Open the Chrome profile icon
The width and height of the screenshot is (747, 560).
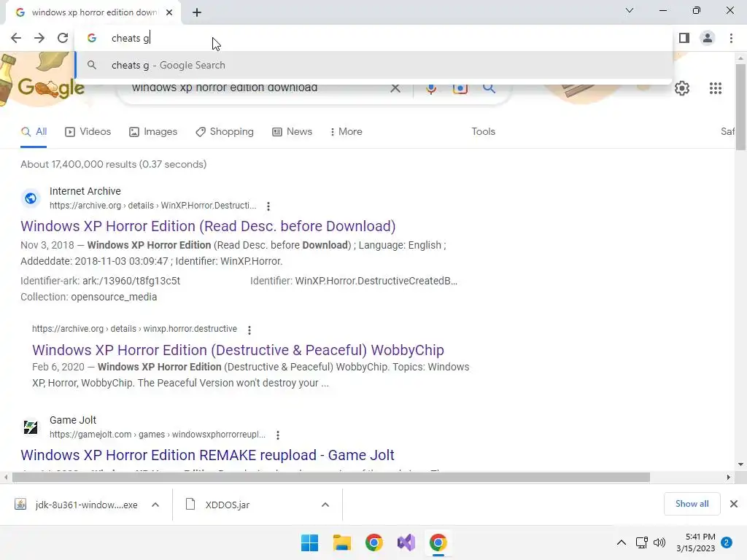point(708,38)
